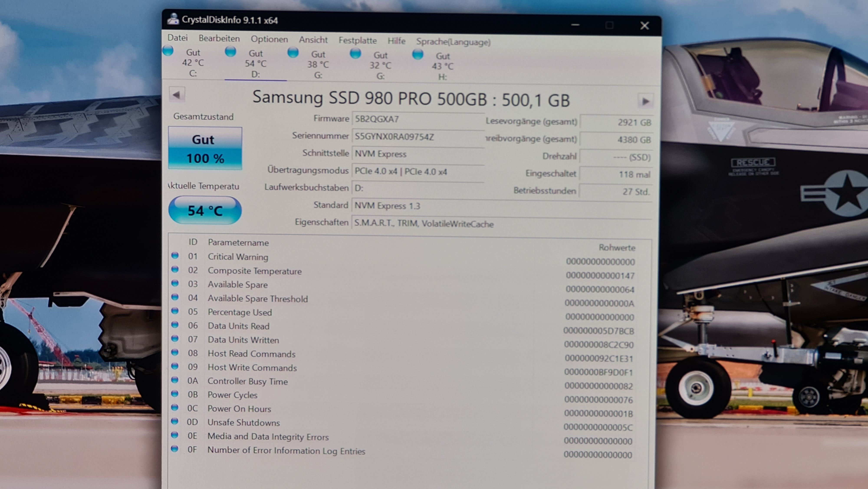Click the raw value 000000005D7BCB

coord(599,331)
